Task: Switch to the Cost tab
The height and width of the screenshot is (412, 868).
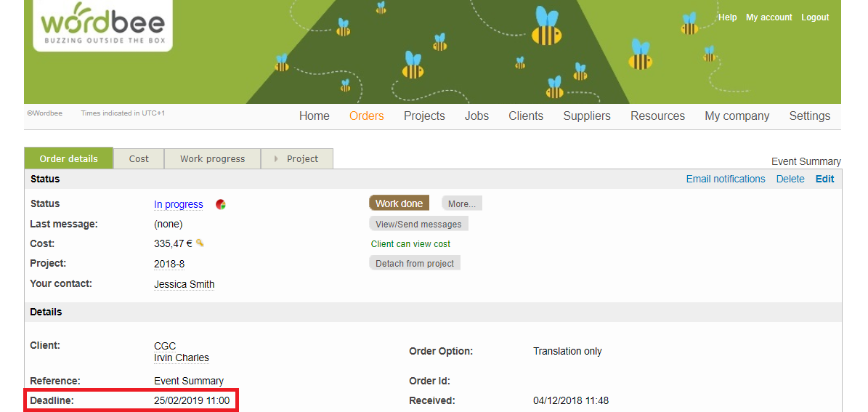Action: coord(139,158)
